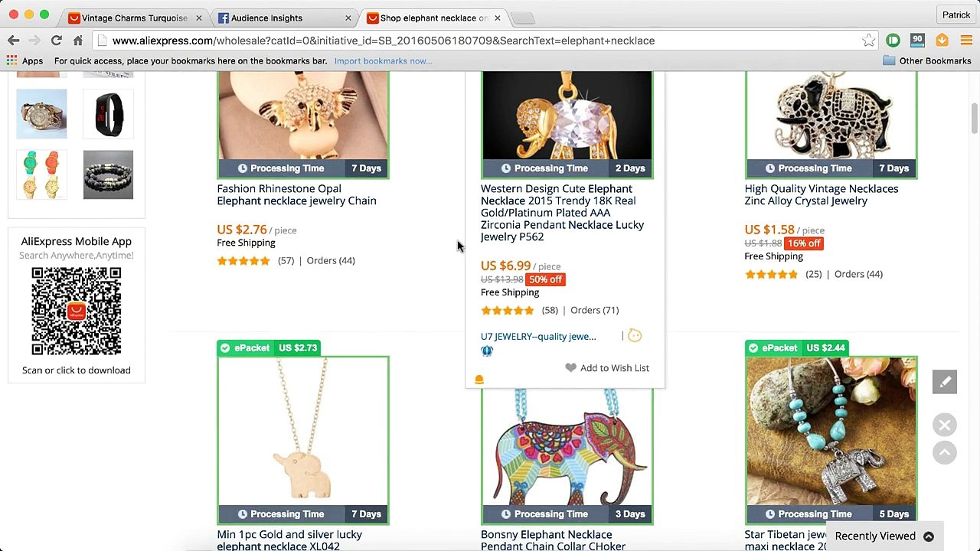Click the browser back arrow
The image size is (980, 551).
14,41
